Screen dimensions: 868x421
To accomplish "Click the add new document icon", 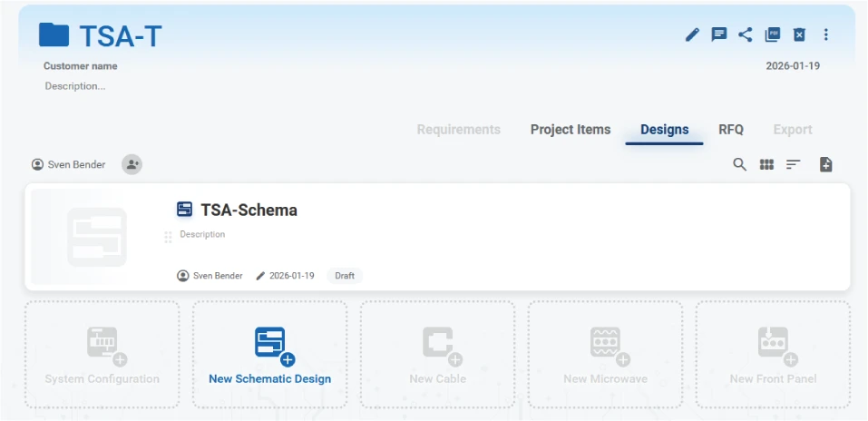I will tap(825, 164).
